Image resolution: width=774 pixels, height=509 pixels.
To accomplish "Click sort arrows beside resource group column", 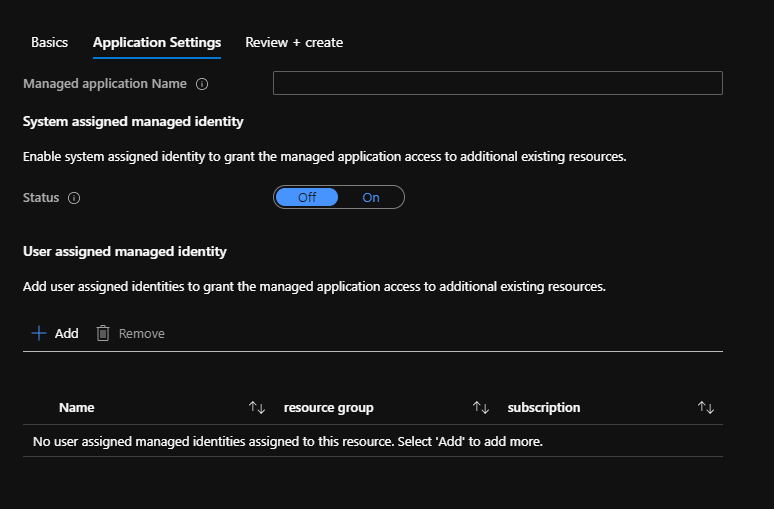I will [481, 408].
